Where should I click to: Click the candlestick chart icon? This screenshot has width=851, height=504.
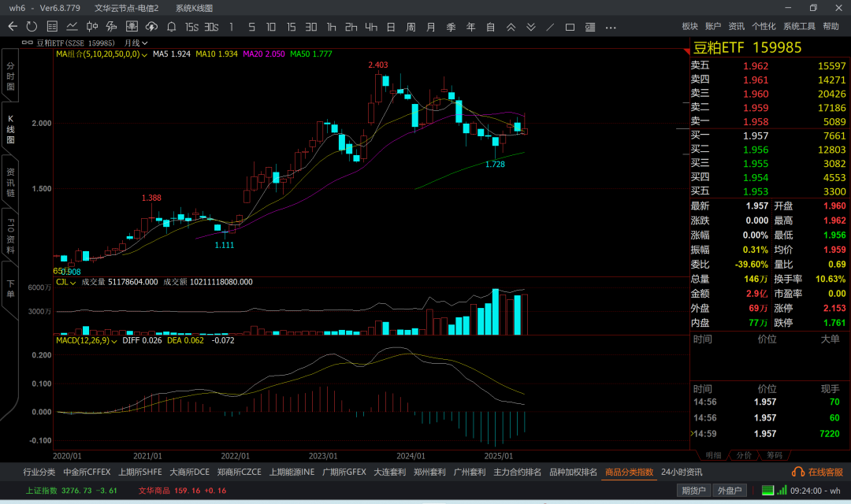[91, 27]
